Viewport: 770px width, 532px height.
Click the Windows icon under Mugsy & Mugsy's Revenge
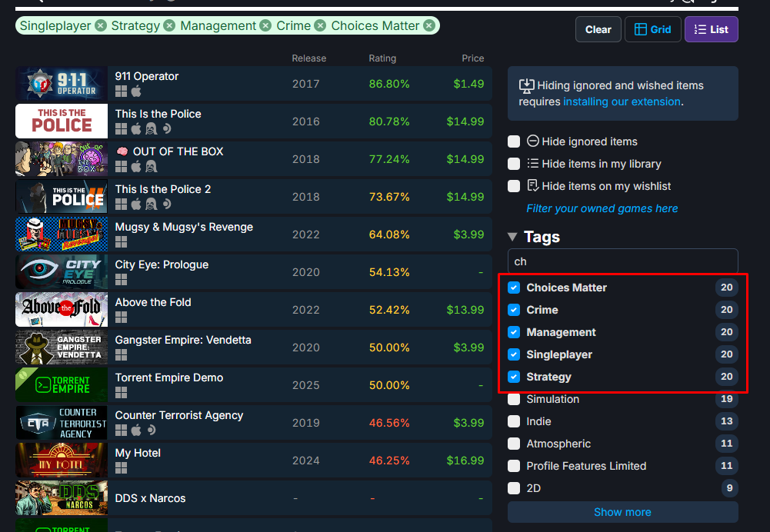121,242
